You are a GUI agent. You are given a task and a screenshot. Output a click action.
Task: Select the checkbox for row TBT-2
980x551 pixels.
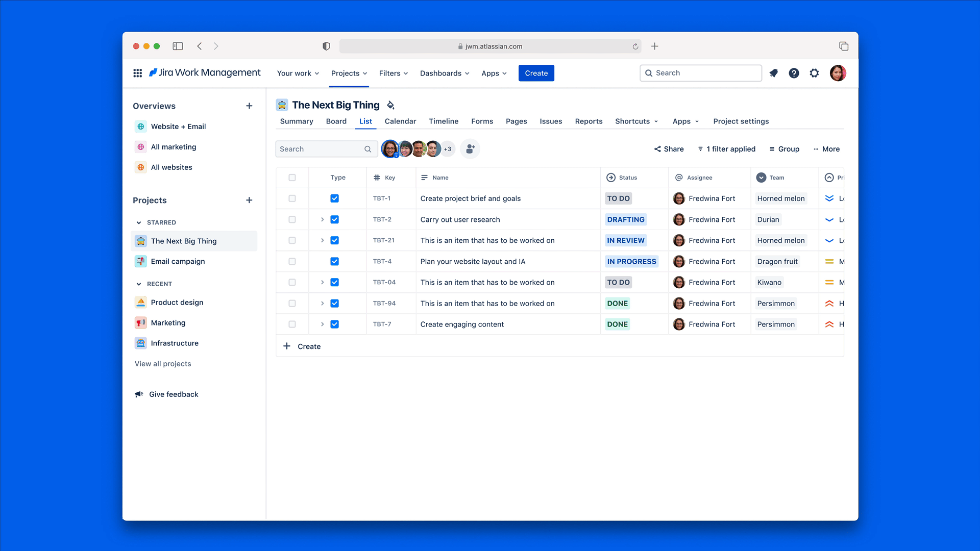(x=292, y=219)
